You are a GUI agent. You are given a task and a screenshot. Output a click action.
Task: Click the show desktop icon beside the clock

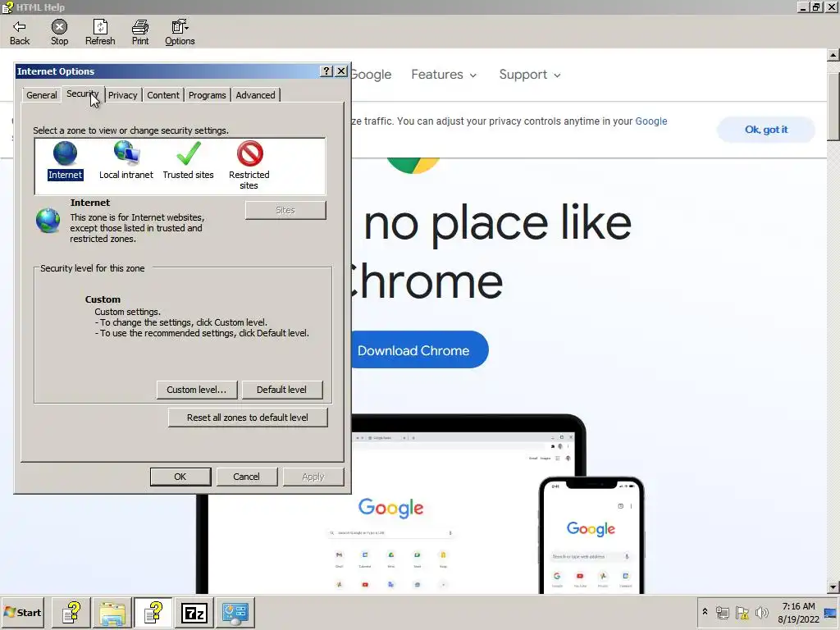pyautogui.click(x=830, y=613)
